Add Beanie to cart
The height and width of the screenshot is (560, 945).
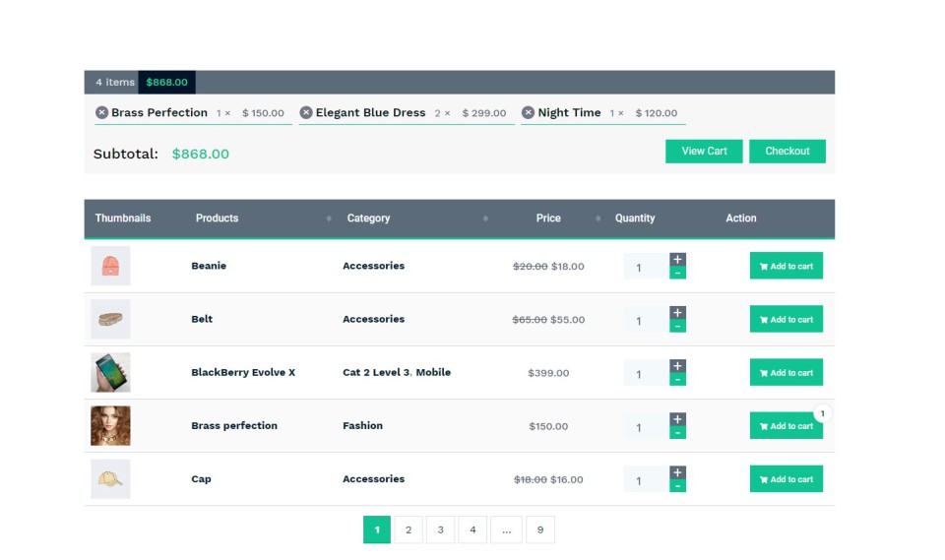pyautogui.click(x=786, y=266)
